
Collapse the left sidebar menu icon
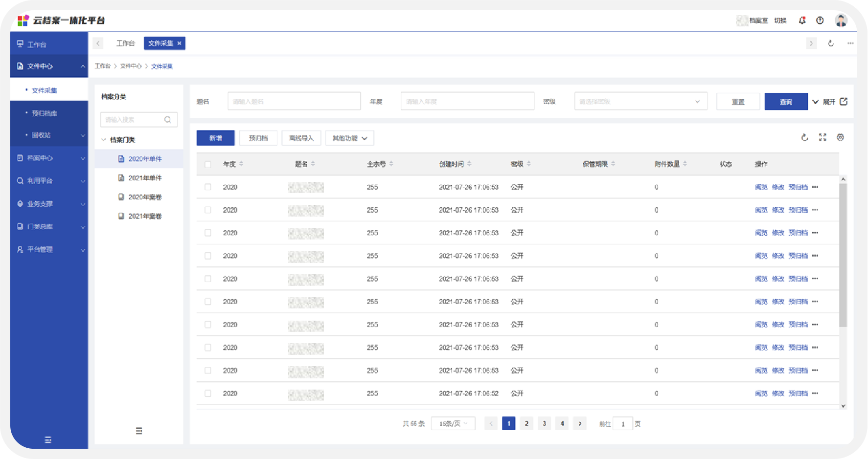pyautogui.click(x=48, y=439)
